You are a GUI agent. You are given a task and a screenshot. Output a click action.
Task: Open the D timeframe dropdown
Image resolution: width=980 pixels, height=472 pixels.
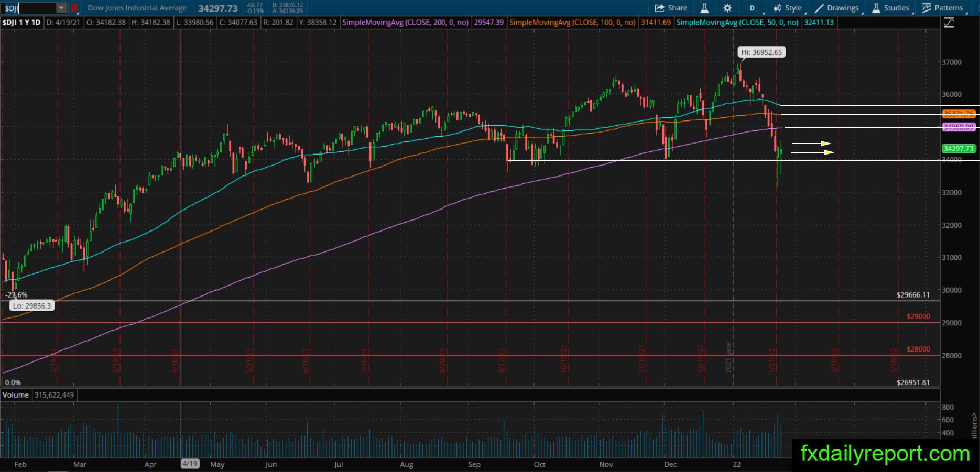[752, 8]
